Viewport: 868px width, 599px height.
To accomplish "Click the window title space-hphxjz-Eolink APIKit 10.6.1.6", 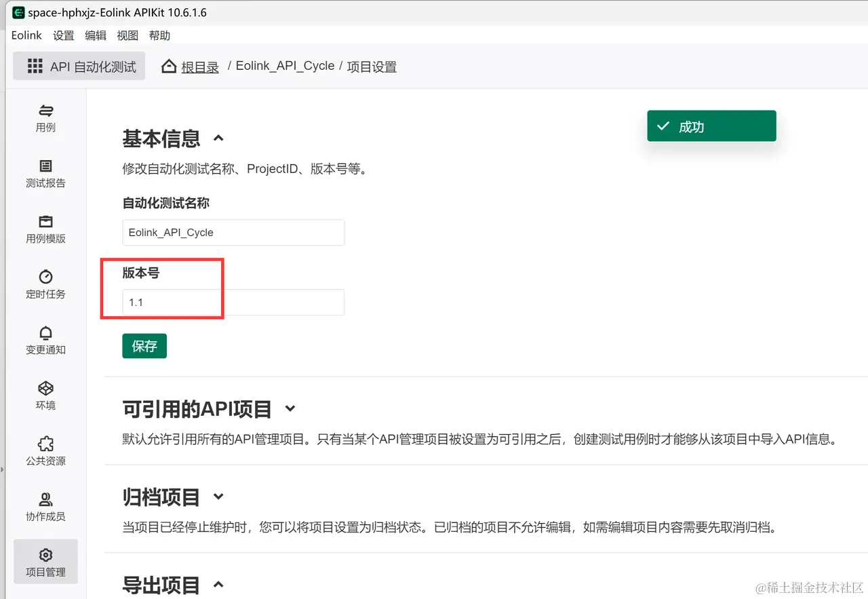I will pyautogui.click(x=117, y=12).
